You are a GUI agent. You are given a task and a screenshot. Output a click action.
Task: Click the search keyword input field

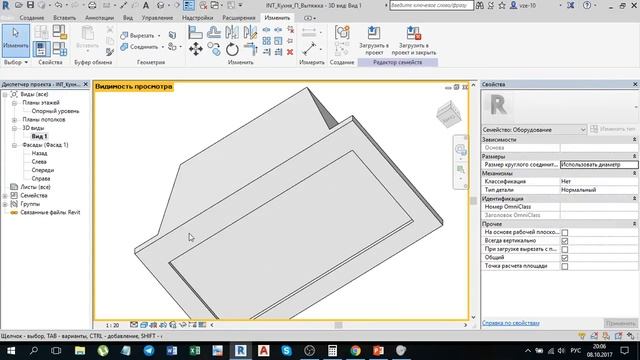(x=431, y=5)
